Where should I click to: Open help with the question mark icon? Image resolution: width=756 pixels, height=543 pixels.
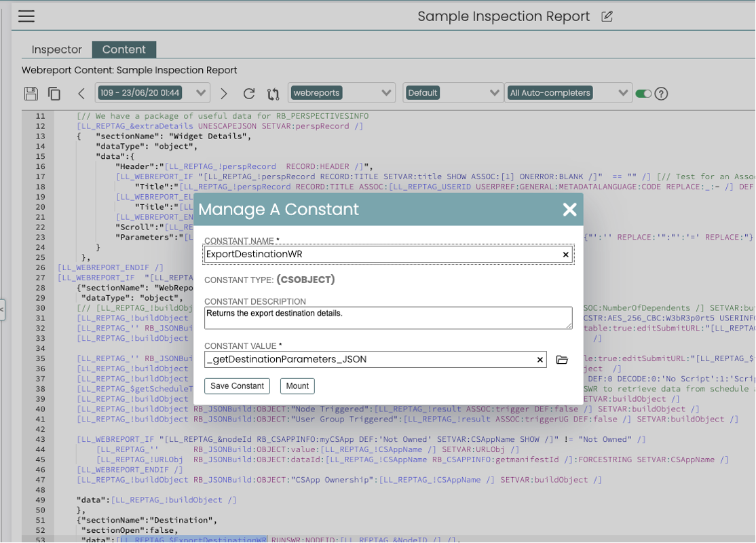click(x=661, y=94)
